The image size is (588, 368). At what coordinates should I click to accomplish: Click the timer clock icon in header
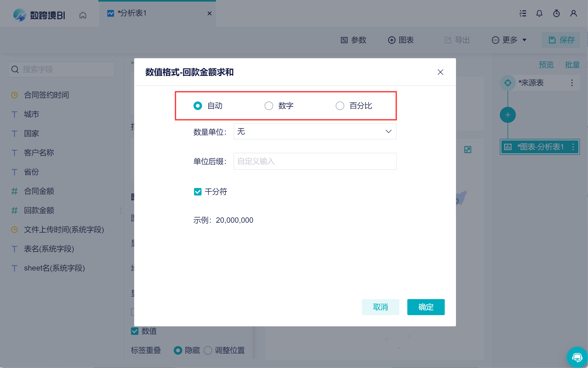click(x=556, y=13)
